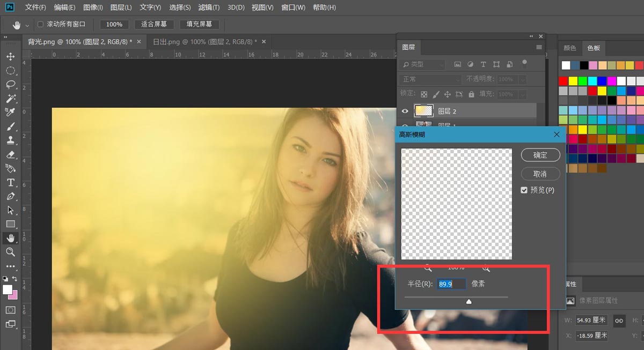
Task: Click the 适合屏幕 button
Action: point(154,24)
